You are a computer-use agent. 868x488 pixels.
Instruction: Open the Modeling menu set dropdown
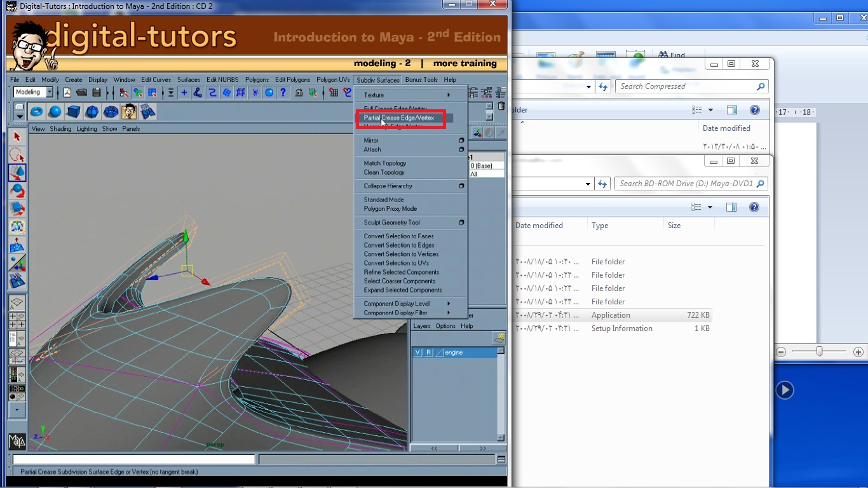[50, 92]
